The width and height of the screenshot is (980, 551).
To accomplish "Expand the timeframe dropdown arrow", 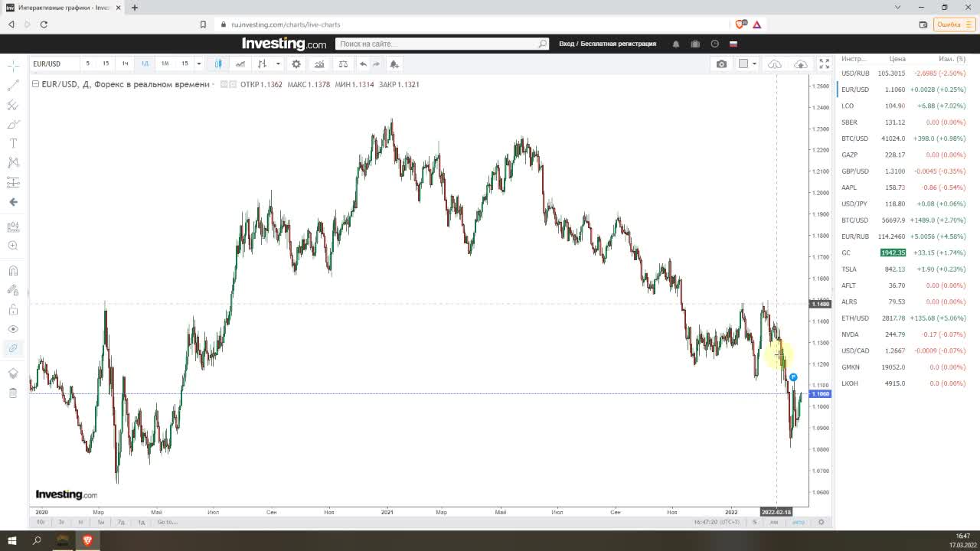I will click(199, 64).
